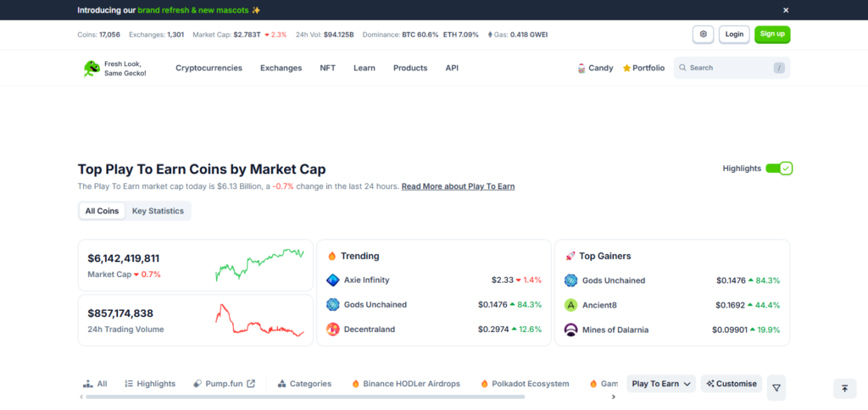Click the category scrollbar right arrow
The image size is (868, 410).
coord(613,396)
